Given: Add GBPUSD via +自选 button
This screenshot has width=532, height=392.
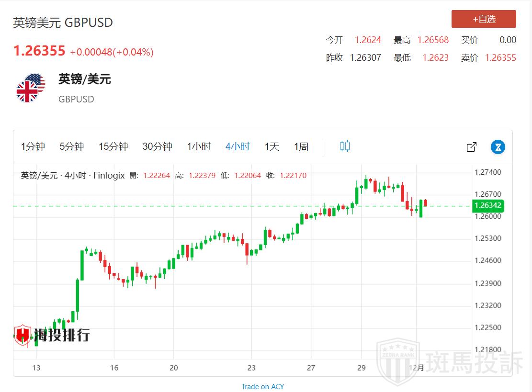Looking at the screenshot, I should click(x=484, y=19).
